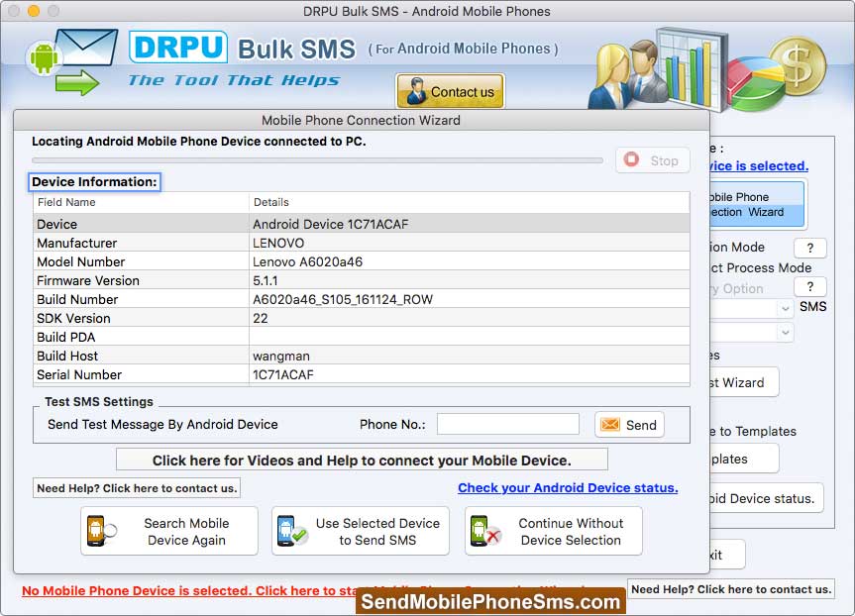Click the device is selected link behind wizard
The image size is (855, 616).
[x=759, y=165]
